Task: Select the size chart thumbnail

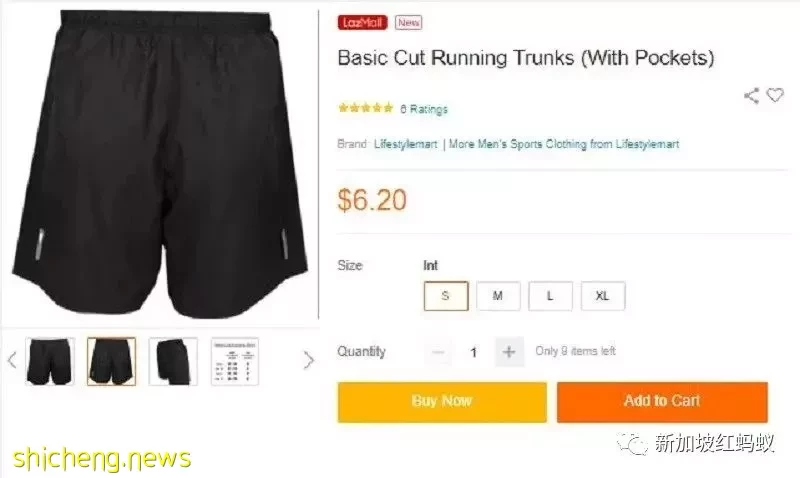Action: click(x=235, y=361)
